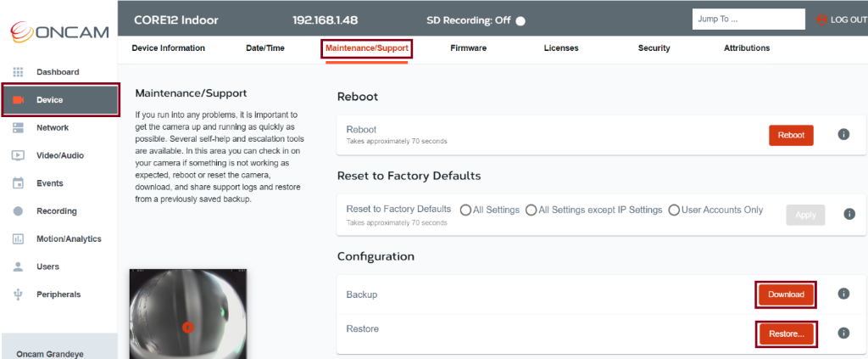Screen dimensions: 868x359
Task: Open the Attributions tab
Action: click(x=747, y=48)
